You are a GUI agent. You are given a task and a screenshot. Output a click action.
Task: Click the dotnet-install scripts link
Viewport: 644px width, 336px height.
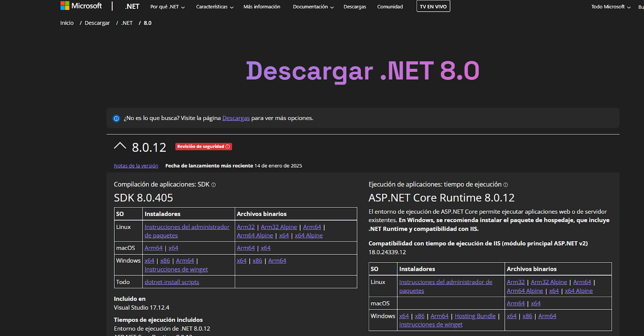pyautogui.click(x=172, y=282)
